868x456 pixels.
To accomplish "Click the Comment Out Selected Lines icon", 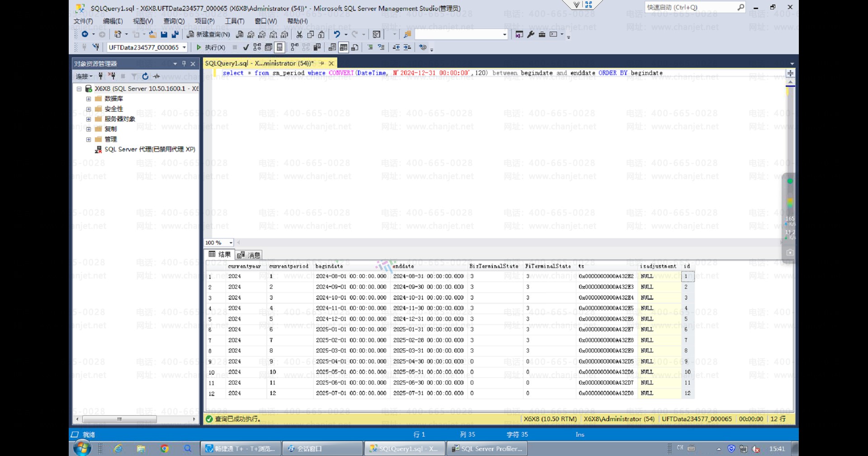I will [x=370, y=47].
